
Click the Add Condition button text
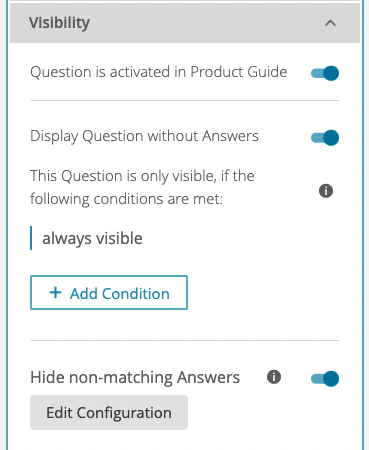120,293
